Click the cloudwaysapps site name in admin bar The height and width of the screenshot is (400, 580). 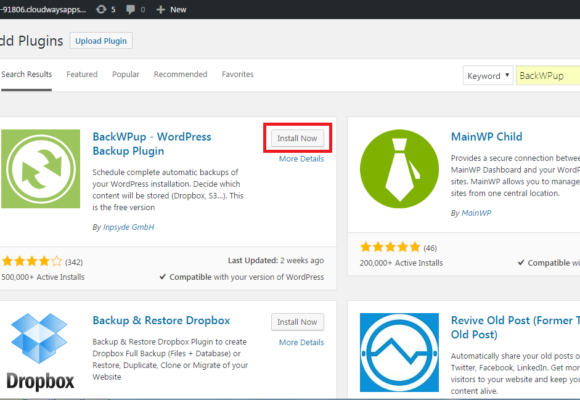43,9
